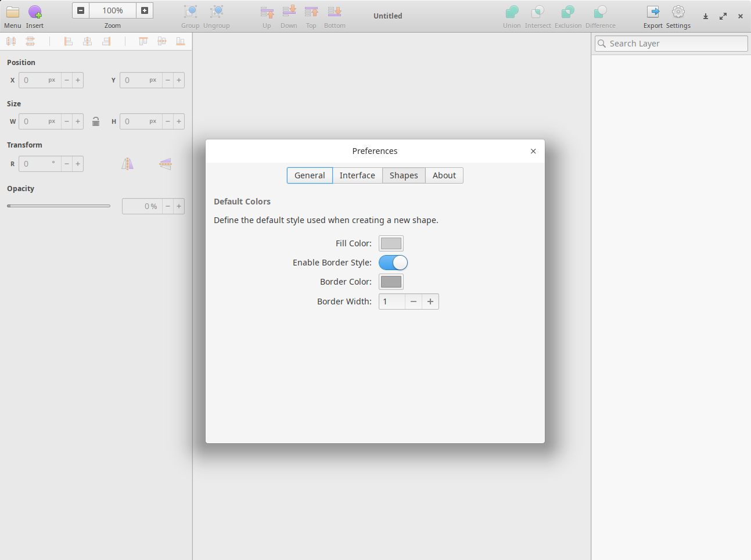Toggle the size ratio lock icon

(96, 121)
